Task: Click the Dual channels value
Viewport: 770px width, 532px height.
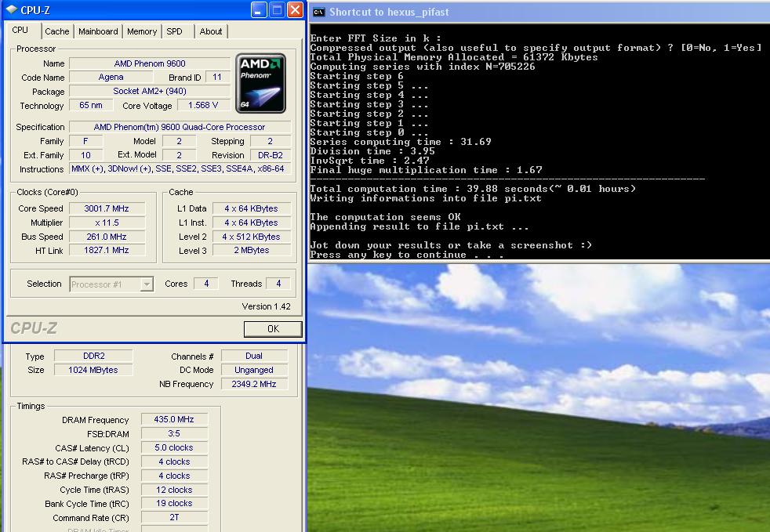Action: (x=254, y=356)
